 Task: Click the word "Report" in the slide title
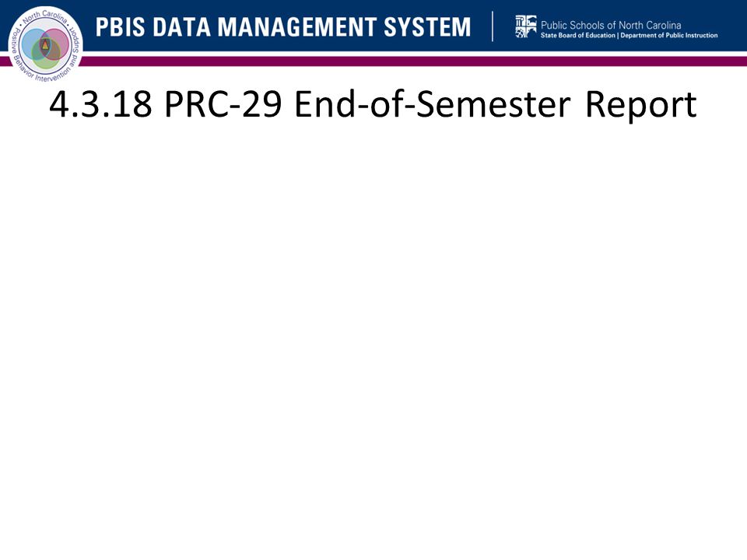coord(641,105)
